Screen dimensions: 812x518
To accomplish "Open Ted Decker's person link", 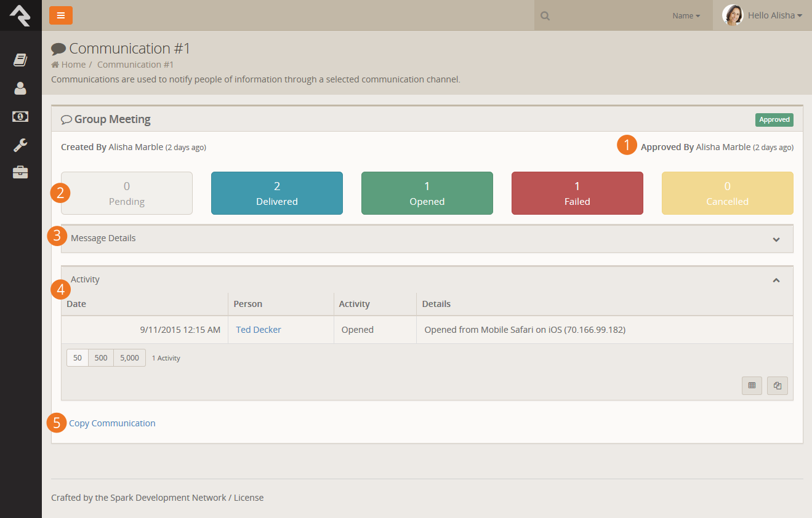I will click(x=259, y=330).
